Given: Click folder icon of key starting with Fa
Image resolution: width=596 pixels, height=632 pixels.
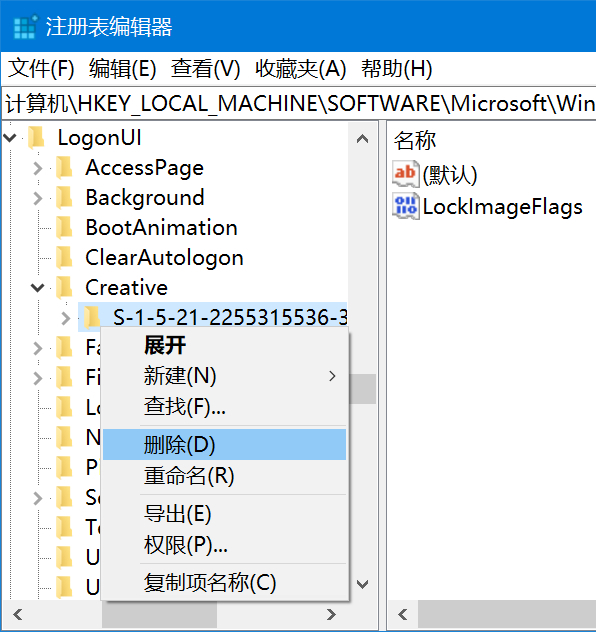Looking at the screenshot, I should [x=64, y=348].
